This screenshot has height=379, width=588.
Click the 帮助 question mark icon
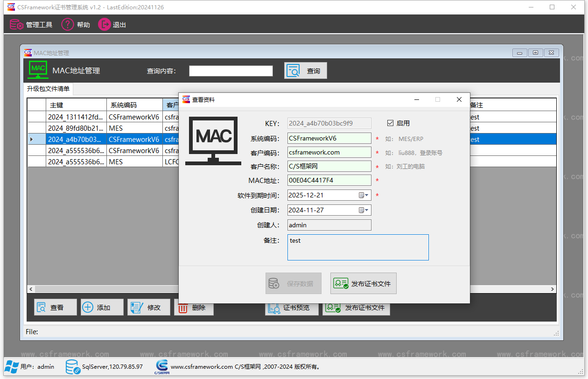point(68,24)
